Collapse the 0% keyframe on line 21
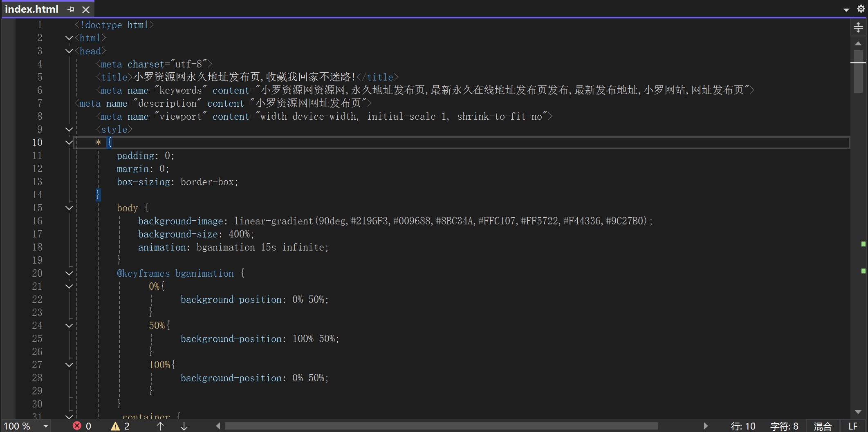This screenshot has height=432, width=868. tap(69, 287)
